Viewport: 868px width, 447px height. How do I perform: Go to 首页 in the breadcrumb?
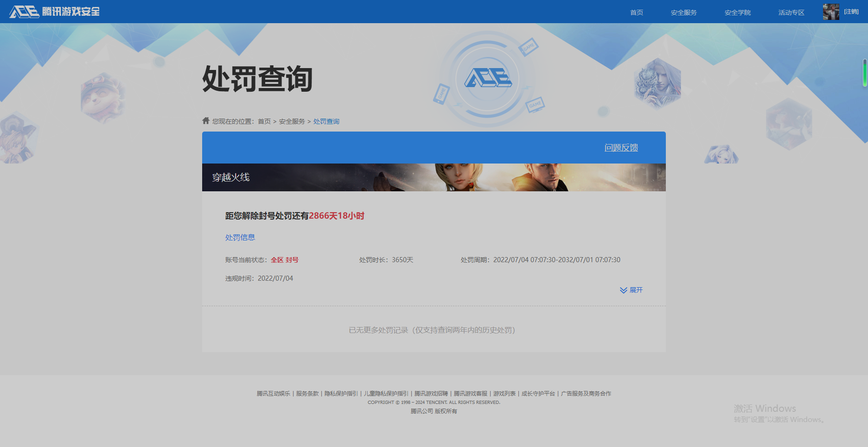coord(264,121)
